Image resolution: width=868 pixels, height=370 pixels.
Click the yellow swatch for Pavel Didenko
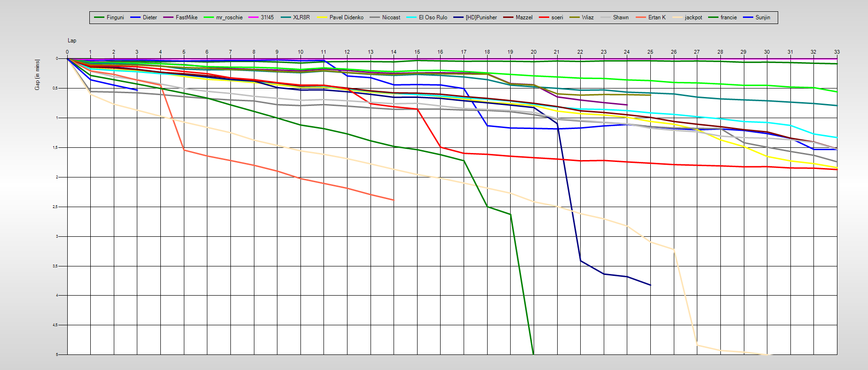(x=322, y=17)
